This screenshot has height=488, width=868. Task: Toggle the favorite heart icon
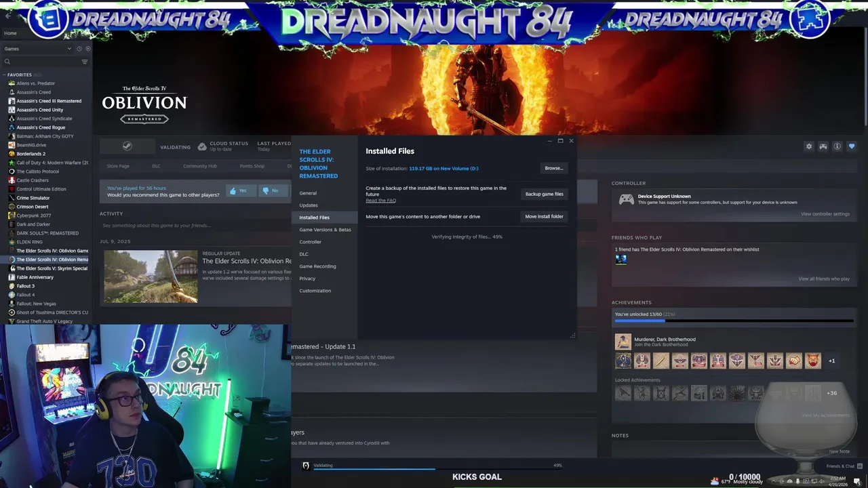coord(852,146)
